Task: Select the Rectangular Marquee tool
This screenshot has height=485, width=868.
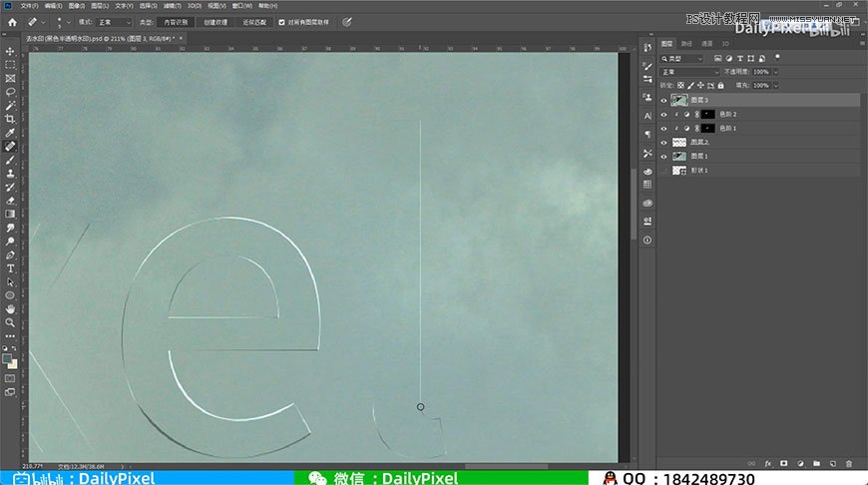Action: [10, 65]
